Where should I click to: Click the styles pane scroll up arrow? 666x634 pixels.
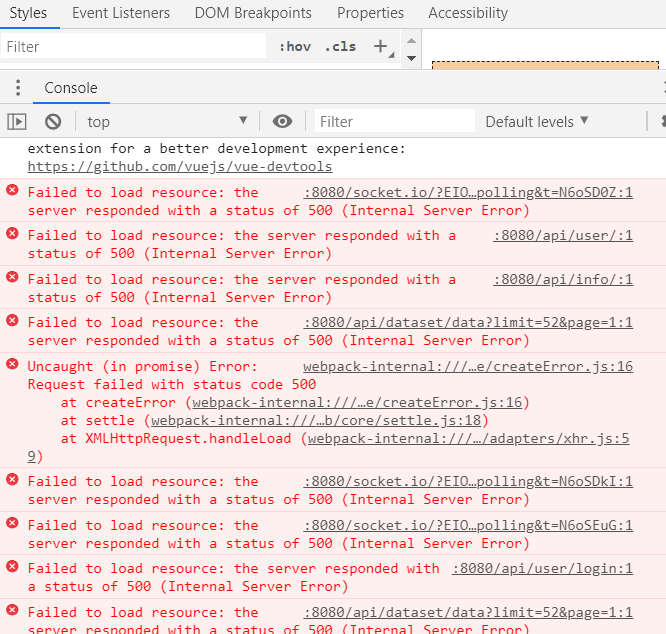[x=411, y=41]
